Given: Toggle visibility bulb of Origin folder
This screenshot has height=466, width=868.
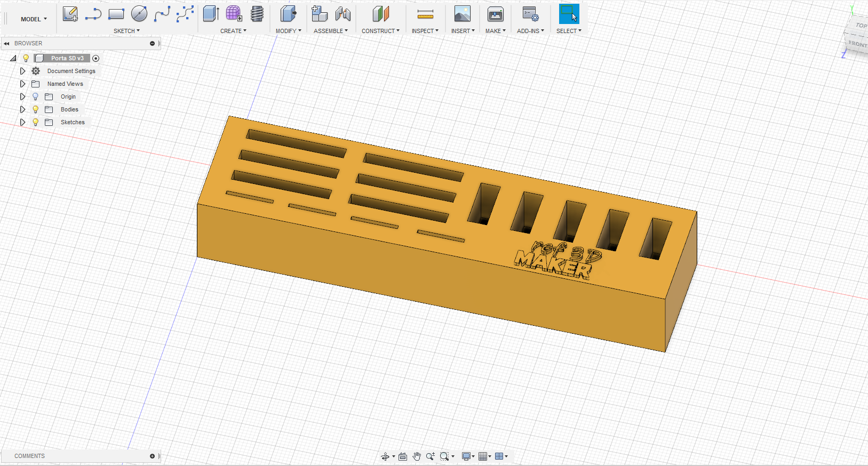Looking at the screenshot, I should [x=36, y=97].
